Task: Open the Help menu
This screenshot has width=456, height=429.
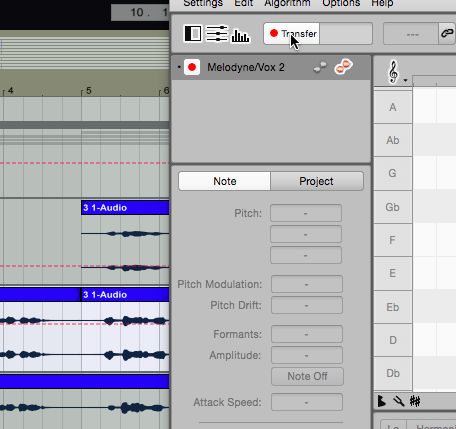Action: [382, 3]
